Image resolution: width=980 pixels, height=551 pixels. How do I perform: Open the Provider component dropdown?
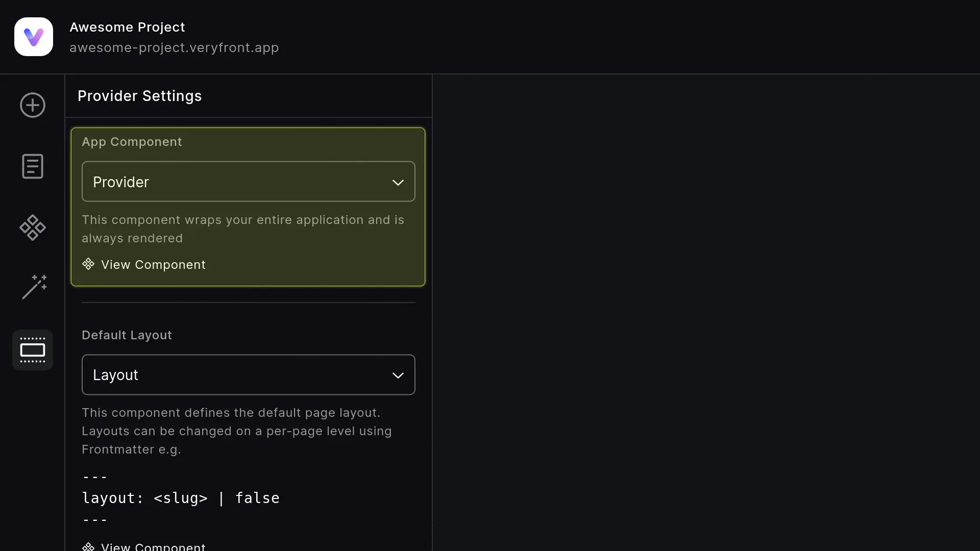tap(248, 181)
